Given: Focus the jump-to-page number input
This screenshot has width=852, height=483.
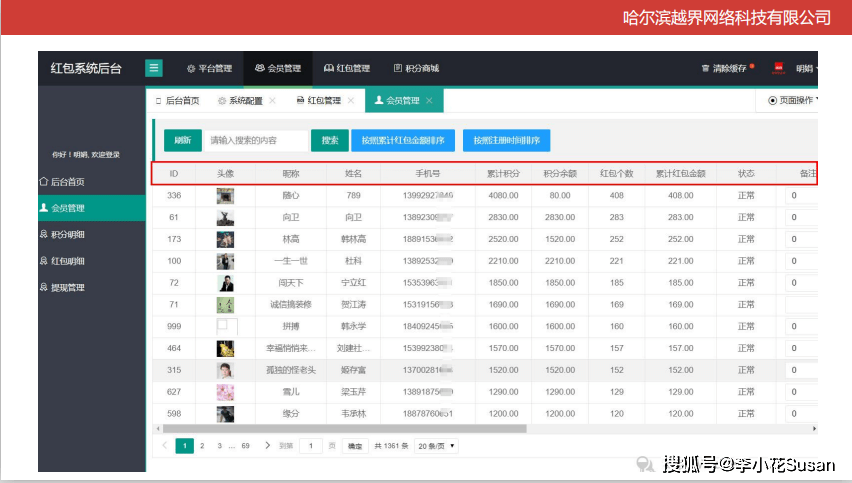Looking at the screenshot, I should tap(311, 446).
